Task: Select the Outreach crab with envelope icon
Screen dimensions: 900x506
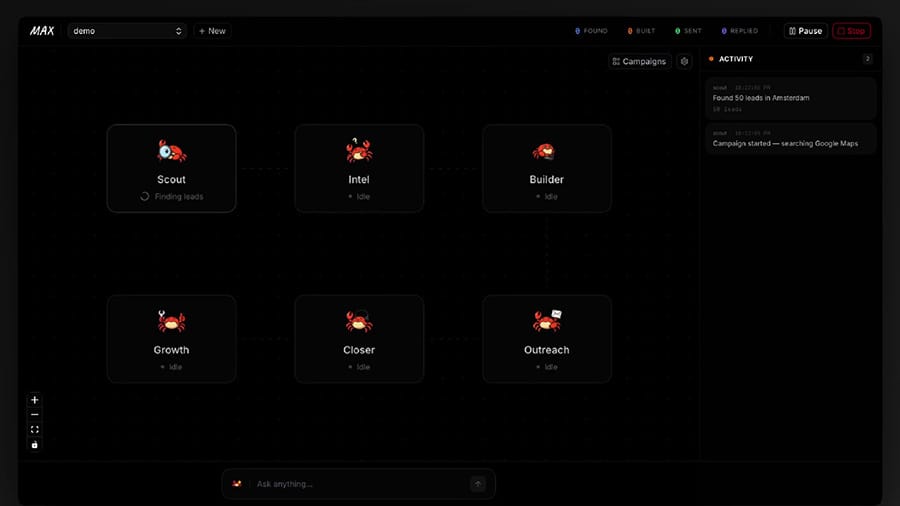Action: point(547,321)
